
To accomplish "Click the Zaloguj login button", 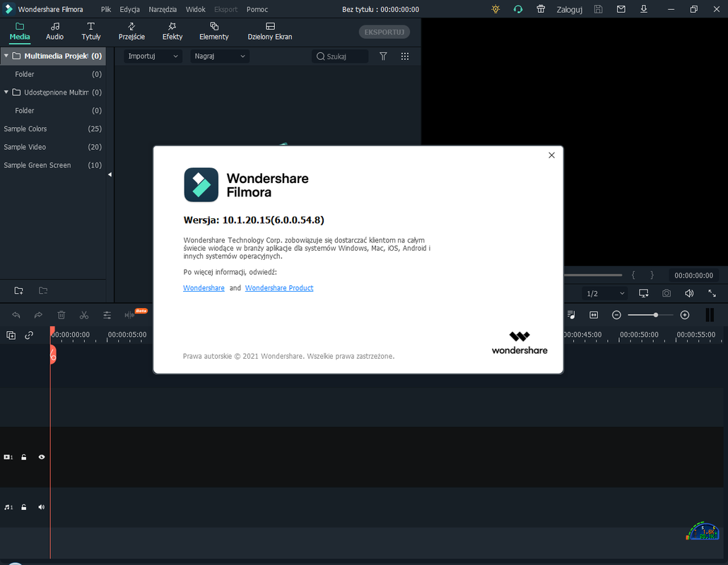I will point(569,9).
